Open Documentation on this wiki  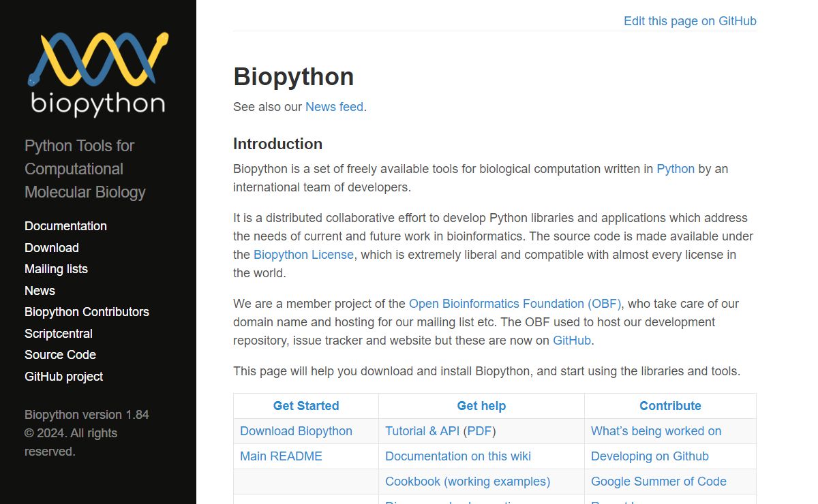pyautogui.click(x=457, y=456)
